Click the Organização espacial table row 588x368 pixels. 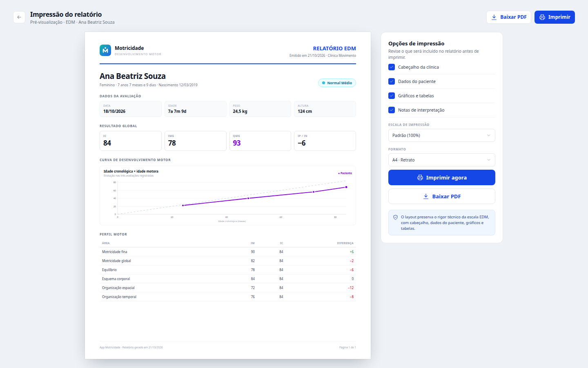(228, 288)
